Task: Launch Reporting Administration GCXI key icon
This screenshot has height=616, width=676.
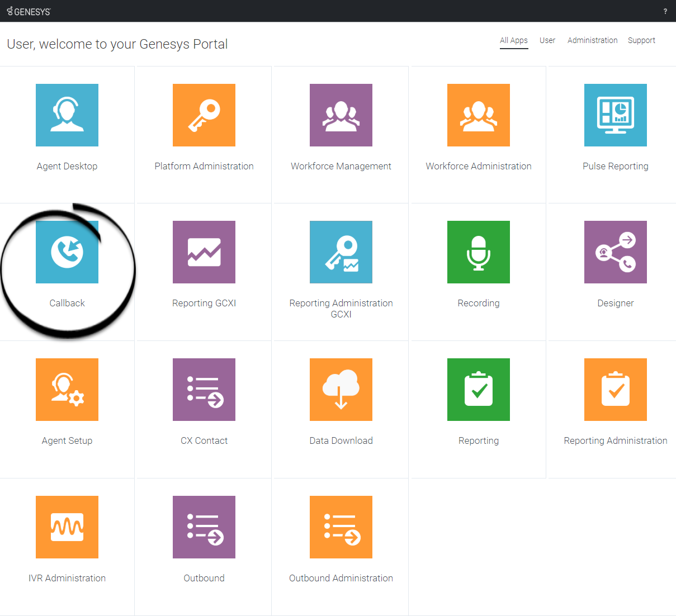Action: tap(341, 252)
